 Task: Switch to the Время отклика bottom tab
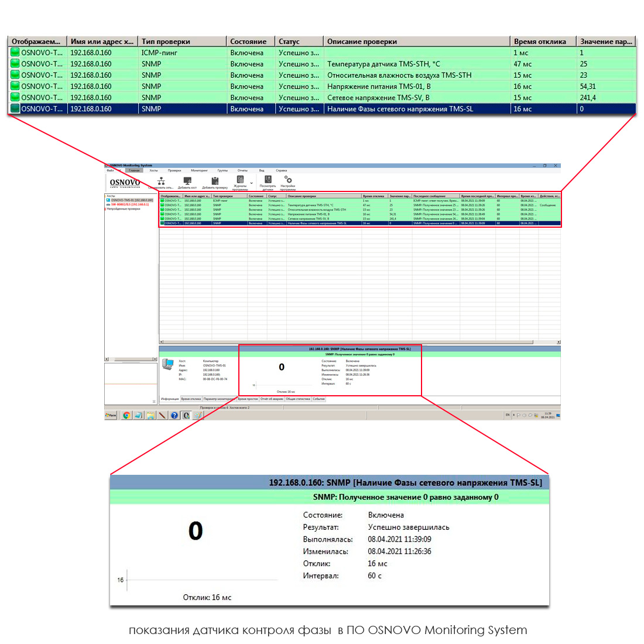click(x=191, y=399)
